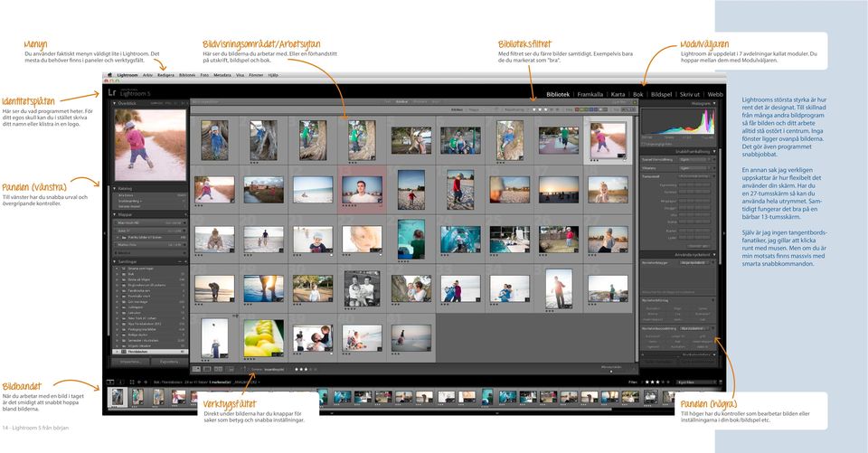The height and width of the screenshot is (453, 868).
Task: Open the Redigera menu
Action: click(165, 75)
